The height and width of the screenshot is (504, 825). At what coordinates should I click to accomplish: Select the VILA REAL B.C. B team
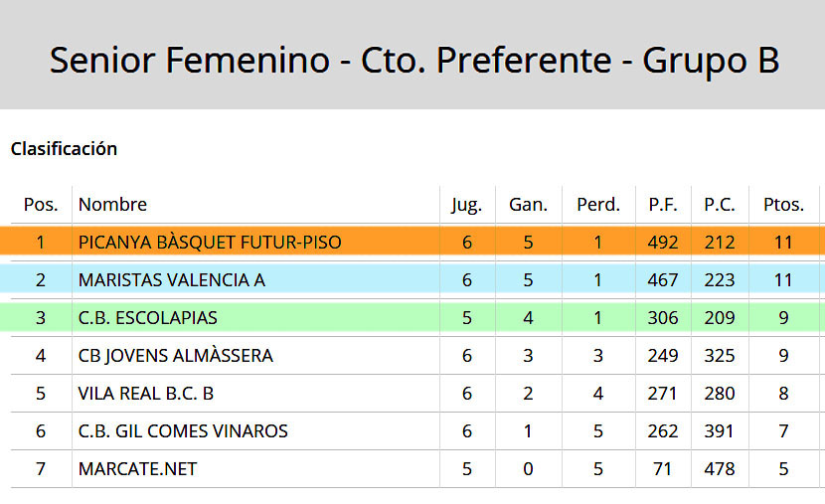click(146, 394)
